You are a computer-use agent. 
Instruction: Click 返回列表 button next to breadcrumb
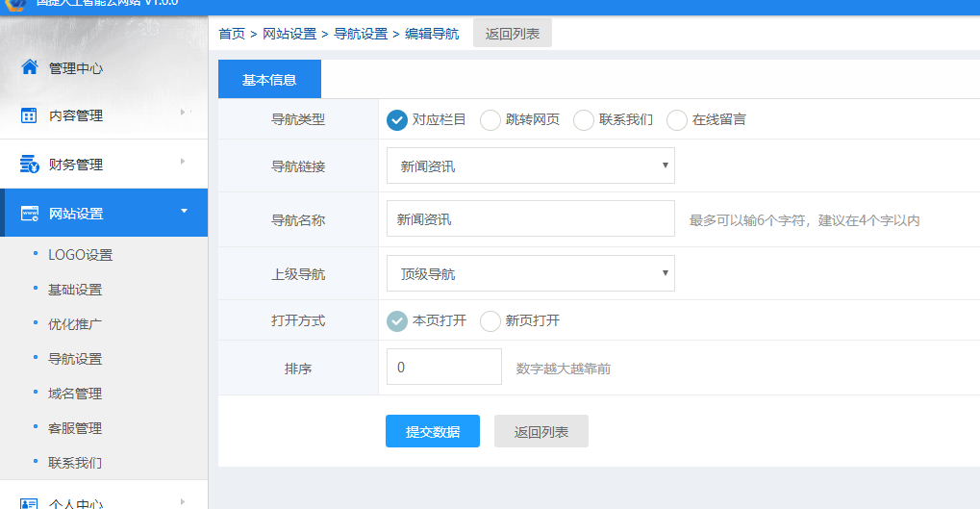[513, 34]
